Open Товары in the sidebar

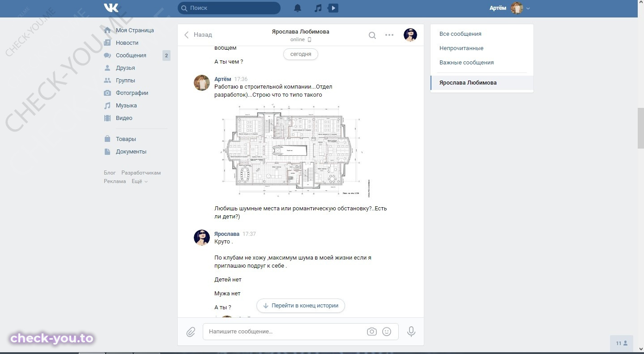(126, 139)
